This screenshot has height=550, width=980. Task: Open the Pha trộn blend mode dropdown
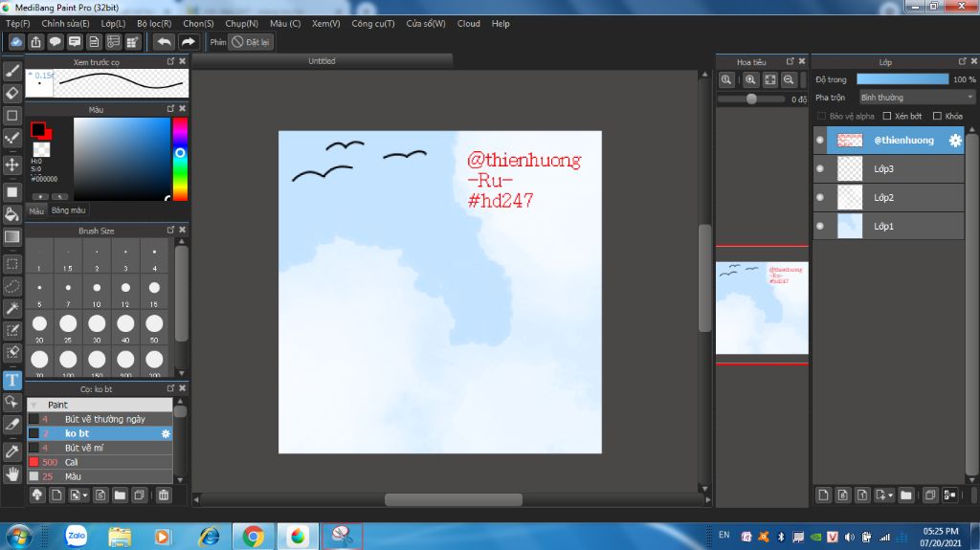click(917, 98)
